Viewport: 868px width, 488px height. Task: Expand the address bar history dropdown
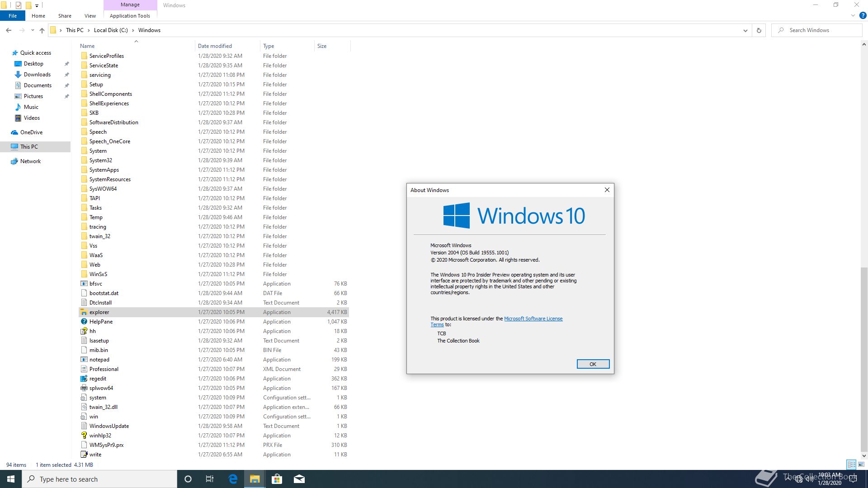[x=745, y=30]
